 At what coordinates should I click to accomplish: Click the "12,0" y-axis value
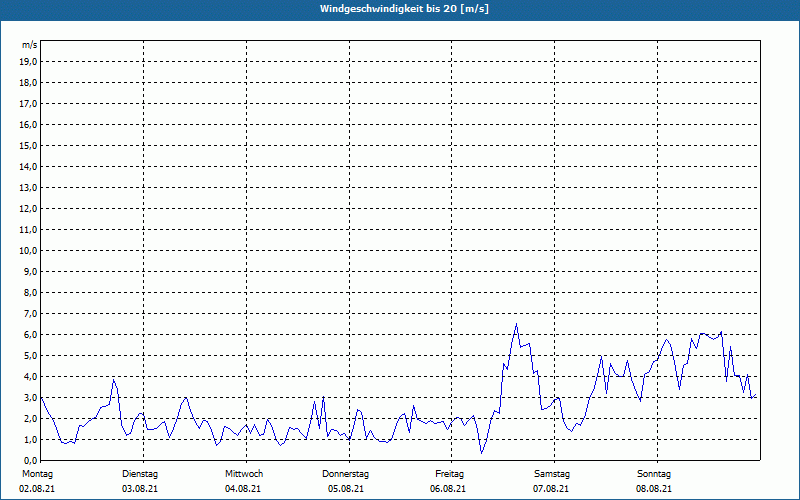click(x=29, y=209)
